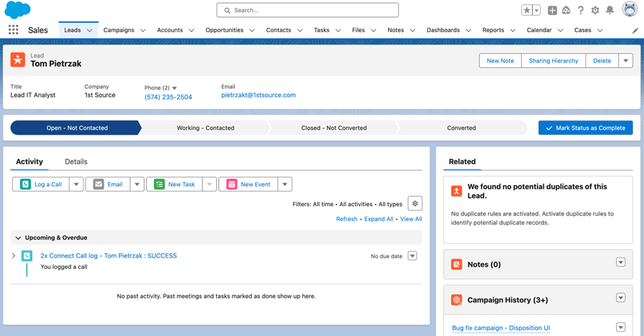Click the Sharing Hierarchy button
This screenshot has width=644, height=336.
click(x=553, y=61)
